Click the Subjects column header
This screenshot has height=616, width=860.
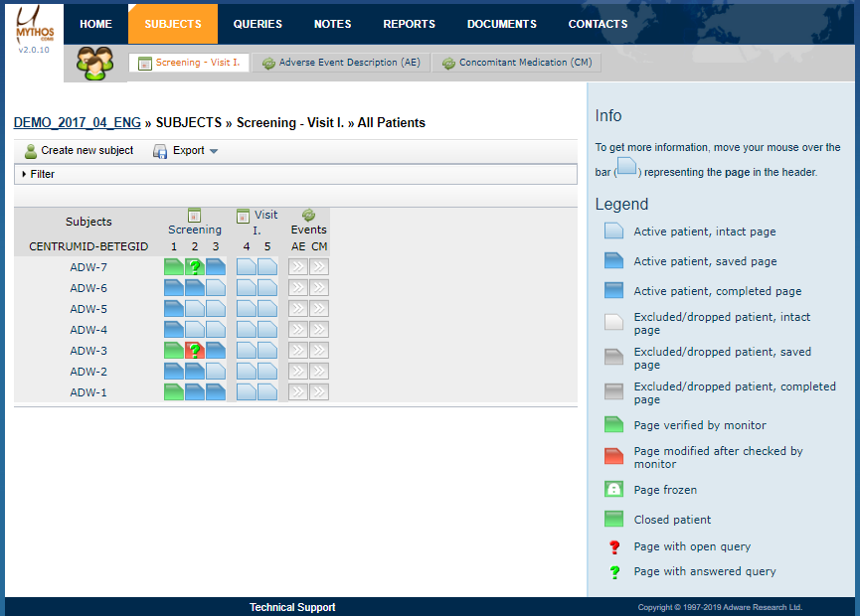88,222
